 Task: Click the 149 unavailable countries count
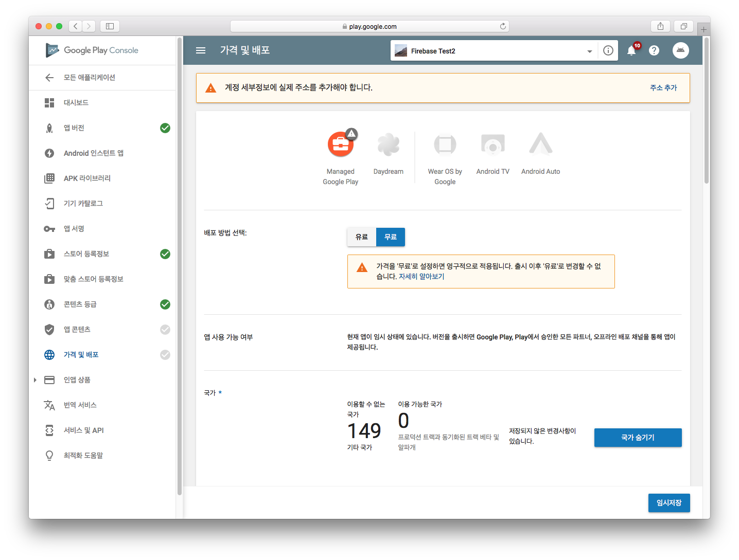[x=364, y=430]
